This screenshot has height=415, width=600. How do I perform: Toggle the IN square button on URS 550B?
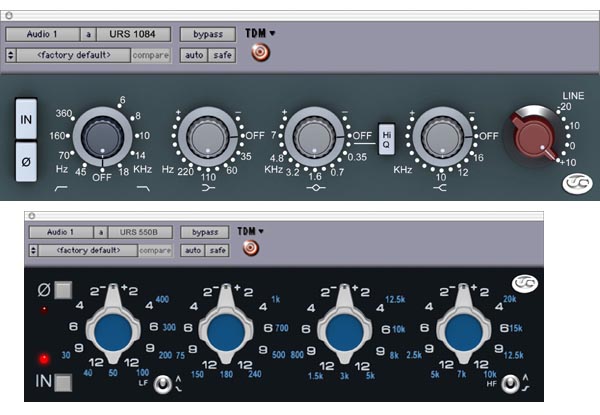tap(63, 382)
